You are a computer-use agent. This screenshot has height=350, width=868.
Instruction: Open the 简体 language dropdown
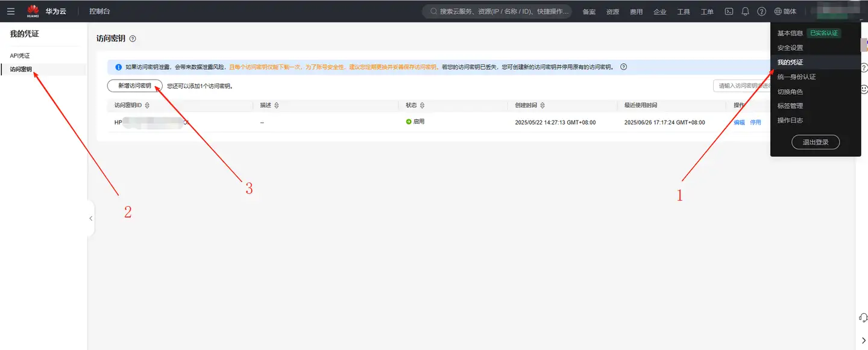pos(785,11)
